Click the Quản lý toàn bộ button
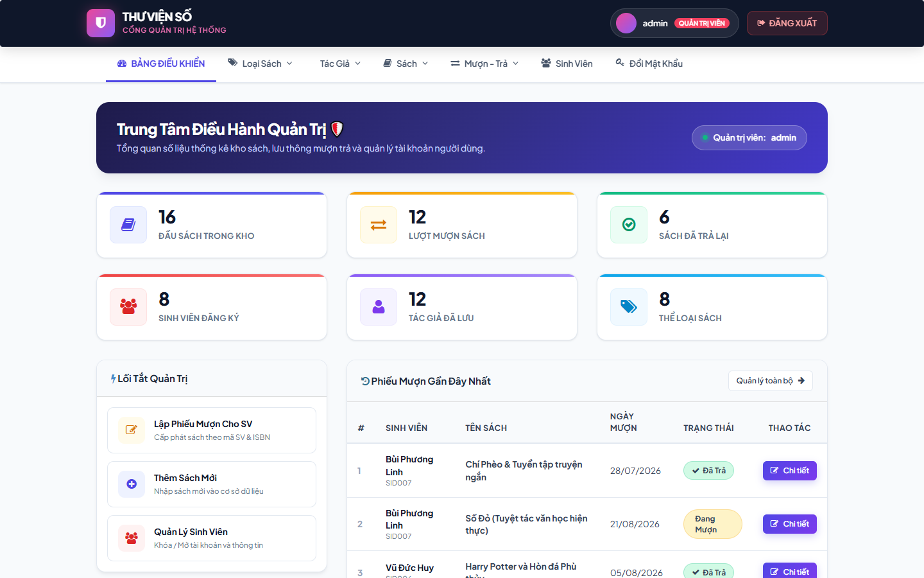Screen dimensions: 924x578 pyautogui.click(x=771, y=381)
